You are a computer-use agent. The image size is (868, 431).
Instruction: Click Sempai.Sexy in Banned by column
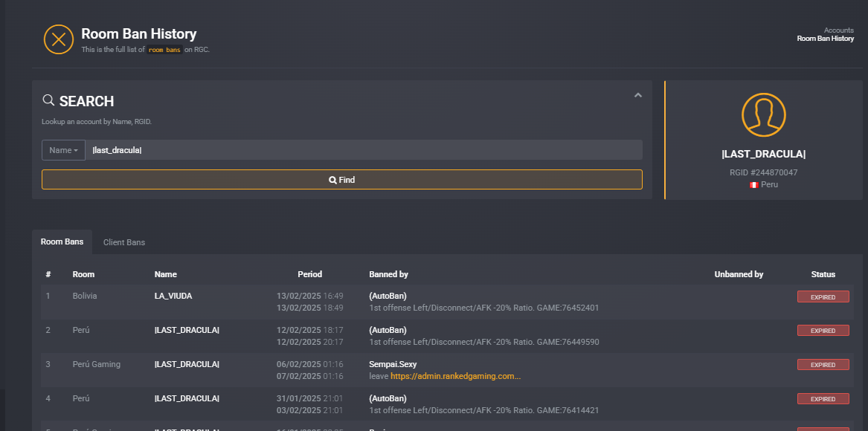tap(393, 364)
